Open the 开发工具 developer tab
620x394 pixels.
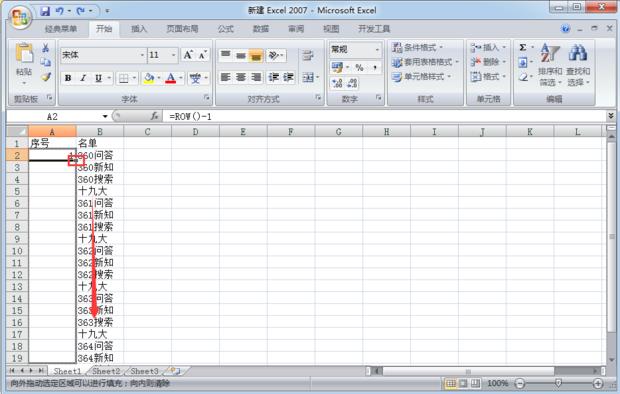coord(374,29)
